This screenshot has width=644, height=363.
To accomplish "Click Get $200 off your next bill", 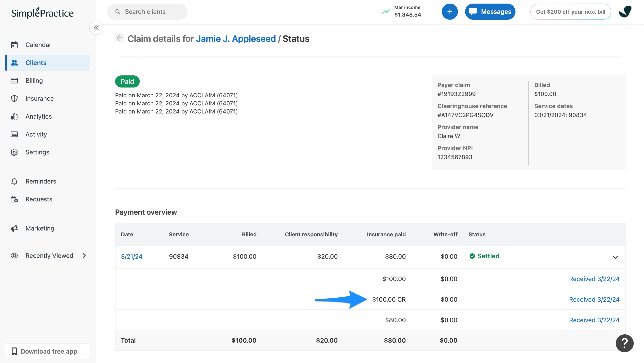I will (571, 11).
